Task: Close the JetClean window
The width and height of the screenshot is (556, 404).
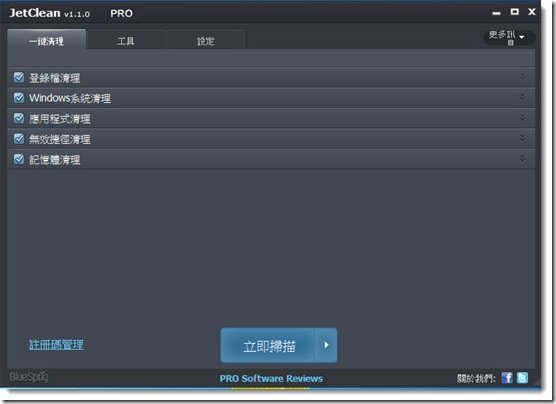Action: coord(532,12)
